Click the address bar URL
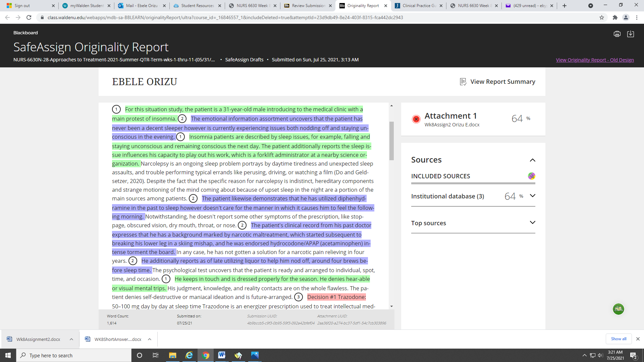Screen dimensions: 644x362 click(x=225, y=17)
